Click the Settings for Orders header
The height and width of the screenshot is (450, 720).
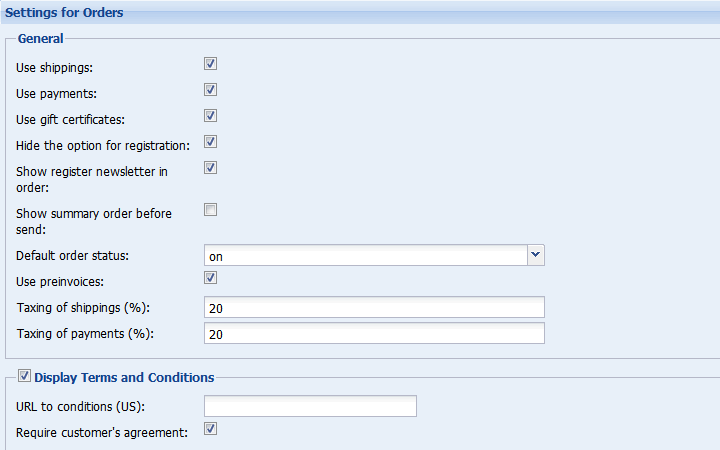coord(64,12)
